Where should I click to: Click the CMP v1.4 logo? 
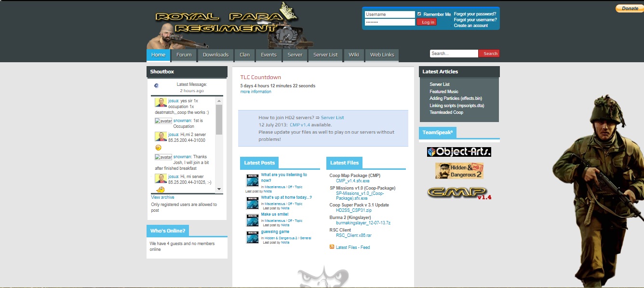(459, 192)
